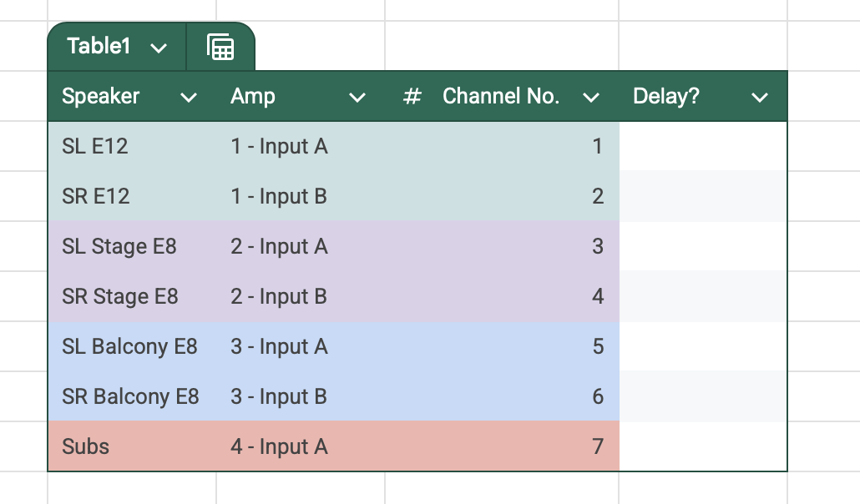
Task: Click the empty Delay? cell for Subs
Action: click(703, 446)
